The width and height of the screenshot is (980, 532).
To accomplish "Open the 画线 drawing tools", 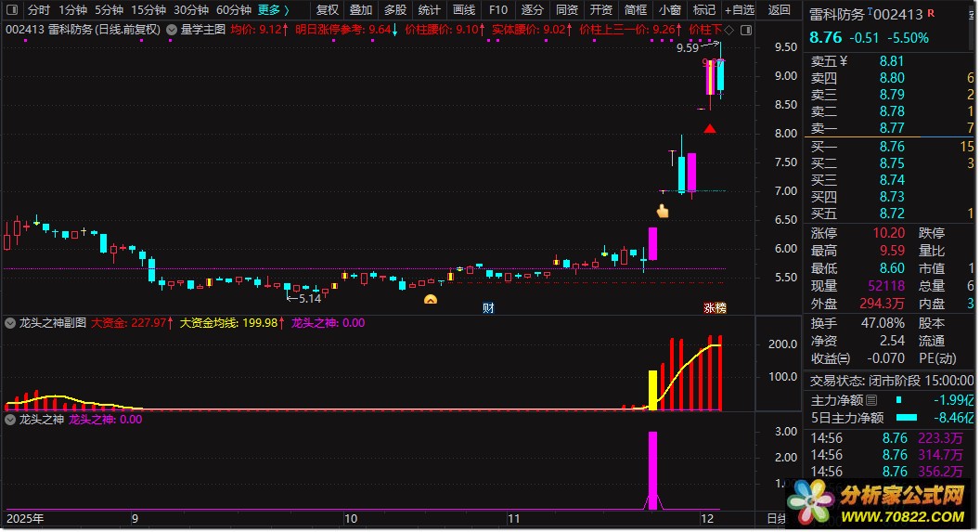I will (464, 9).
